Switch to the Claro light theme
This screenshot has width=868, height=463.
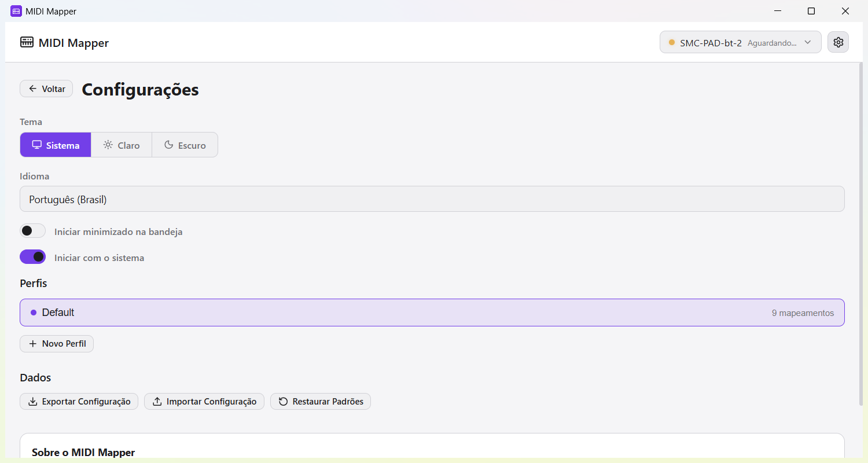click(122, 145)
